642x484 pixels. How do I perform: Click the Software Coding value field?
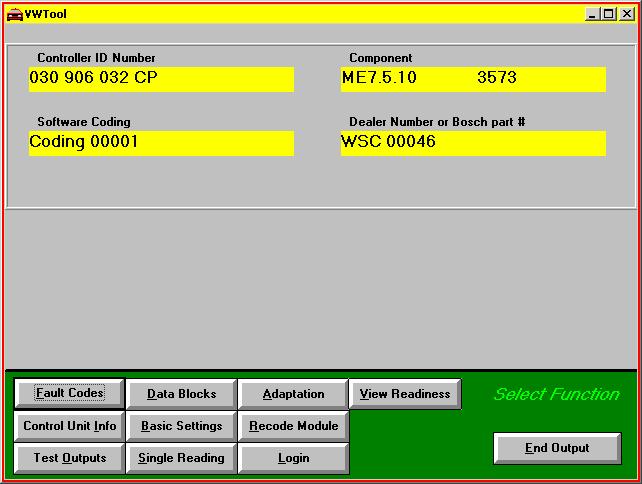point(161,142)
